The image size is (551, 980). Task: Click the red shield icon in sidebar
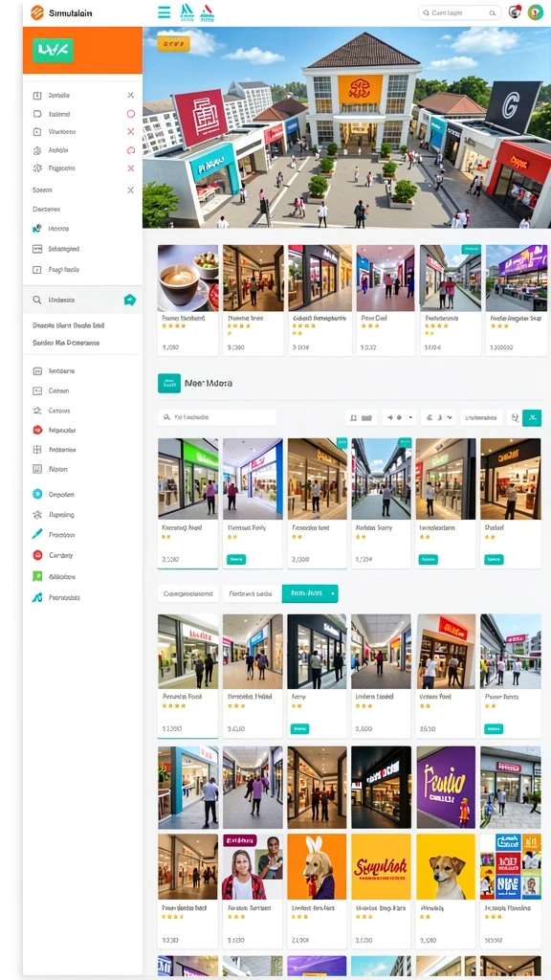click(37, 430)
